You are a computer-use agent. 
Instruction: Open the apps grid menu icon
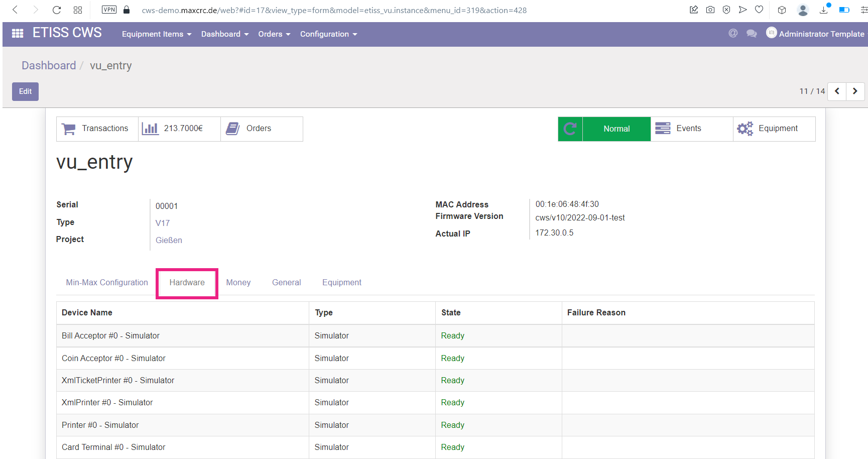click(x=18, y=34)
